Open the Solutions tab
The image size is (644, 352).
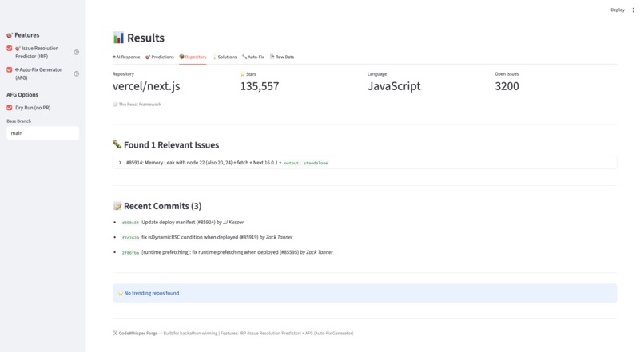225,57
